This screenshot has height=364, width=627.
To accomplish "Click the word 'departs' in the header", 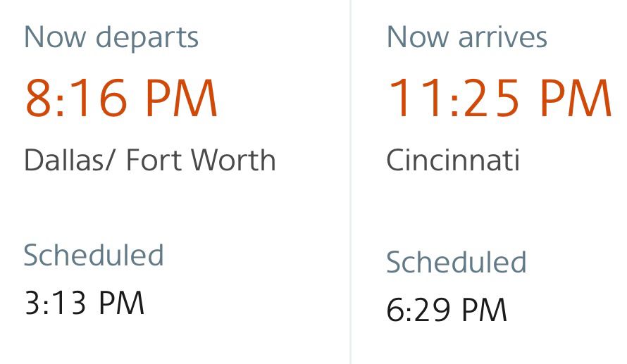I will (147, 39).
